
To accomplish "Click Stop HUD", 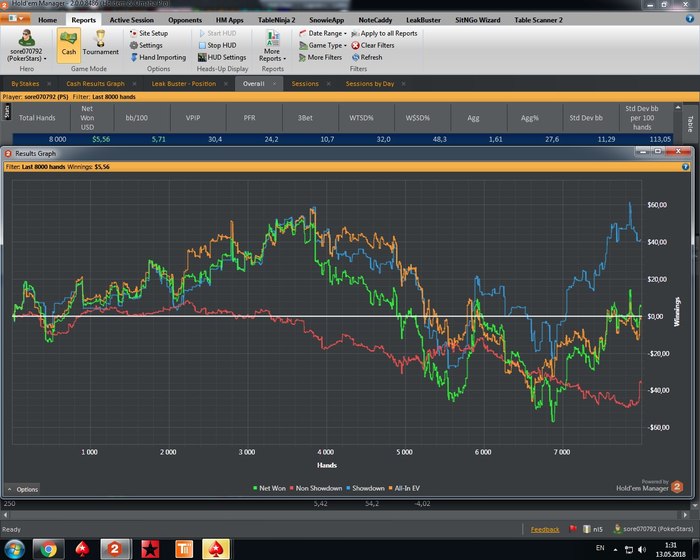I will pos(217,46).
